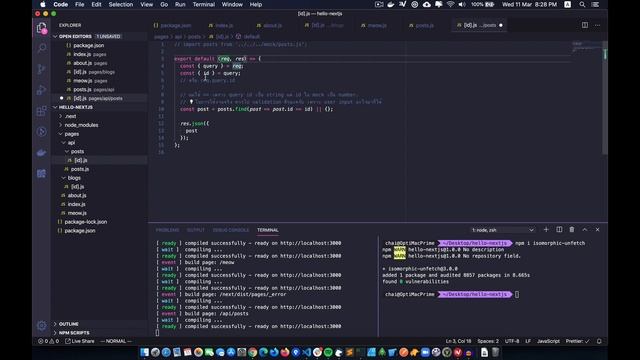
Task: Split the terminal pane
Action: [559, 229]
